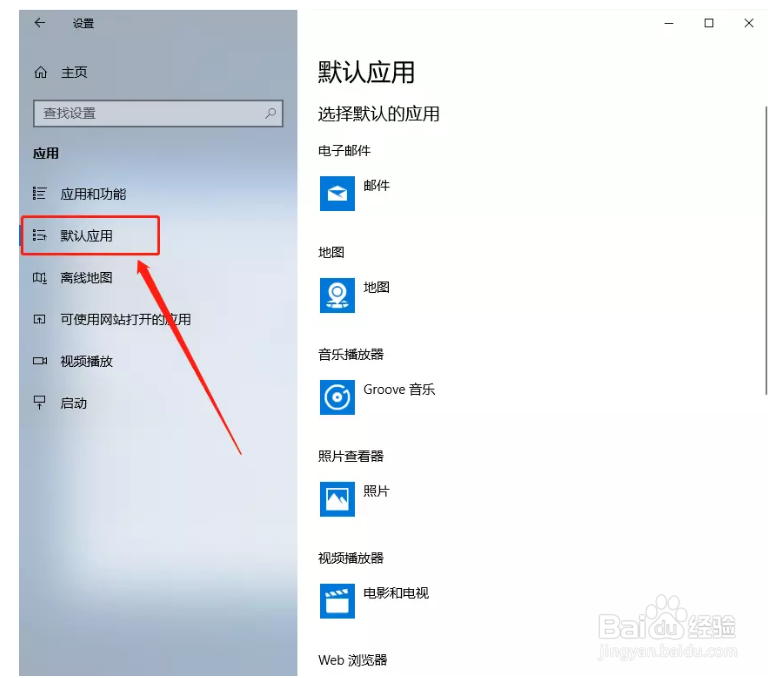Change default video player 电影和电视
The height and width of the screenshot is (678, 780).
click(396, 593)
